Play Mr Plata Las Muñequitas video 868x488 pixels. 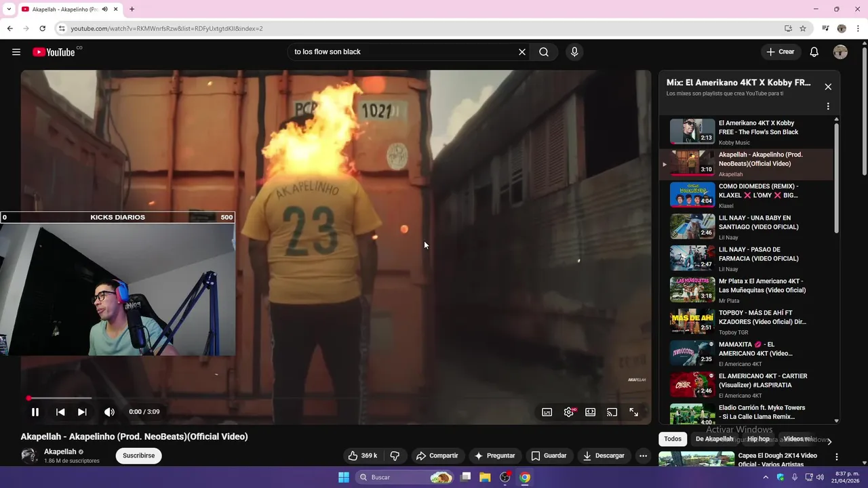(x=746, y=290)
